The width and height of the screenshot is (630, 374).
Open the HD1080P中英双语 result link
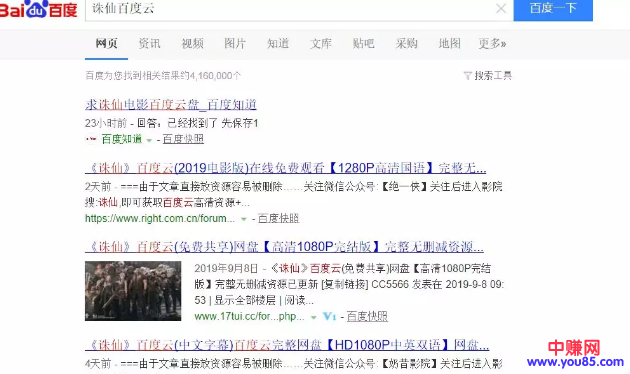tap(287, 345)
